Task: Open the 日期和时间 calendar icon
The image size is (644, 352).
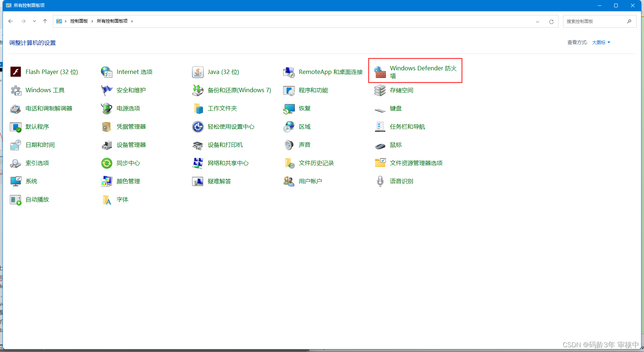Action: [16, 145]
